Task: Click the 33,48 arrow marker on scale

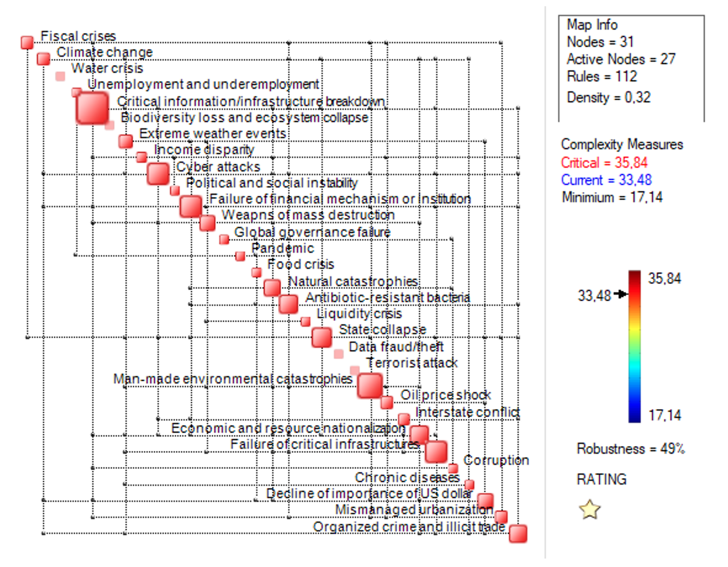Action: (x=620, y=294)
